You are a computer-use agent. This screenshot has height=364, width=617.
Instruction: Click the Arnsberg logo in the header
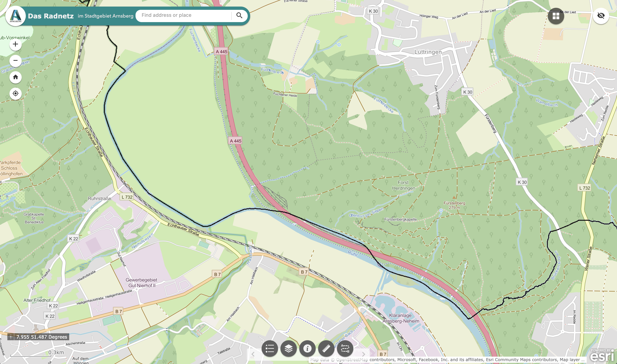[x=15, y=16]
